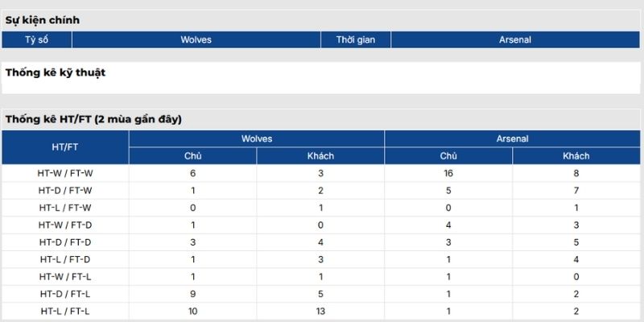Click the cell showing 13 for Wolves away
The image size is (644, 322).
(x=320, y=312)
